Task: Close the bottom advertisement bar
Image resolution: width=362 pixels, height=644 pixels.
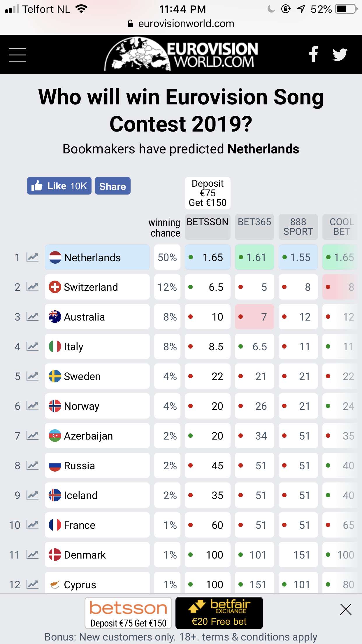Action: (346, 609)
